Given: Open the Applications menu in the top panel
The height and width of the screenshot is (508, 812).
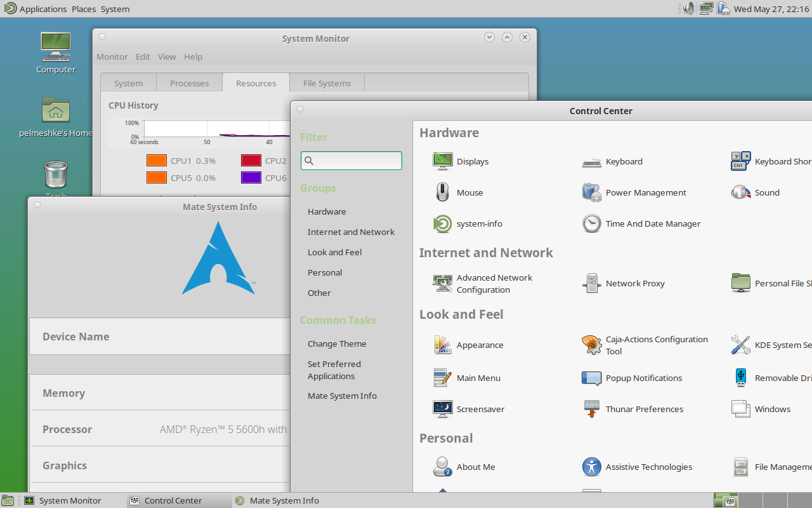Looking at the screenshot, I should click(x=36, y=9).
